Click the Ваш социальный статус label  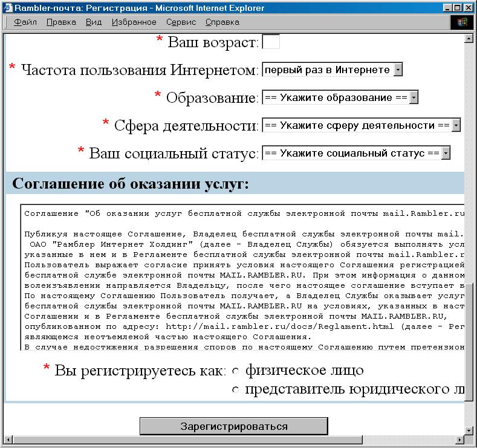[x=174, y=154]
